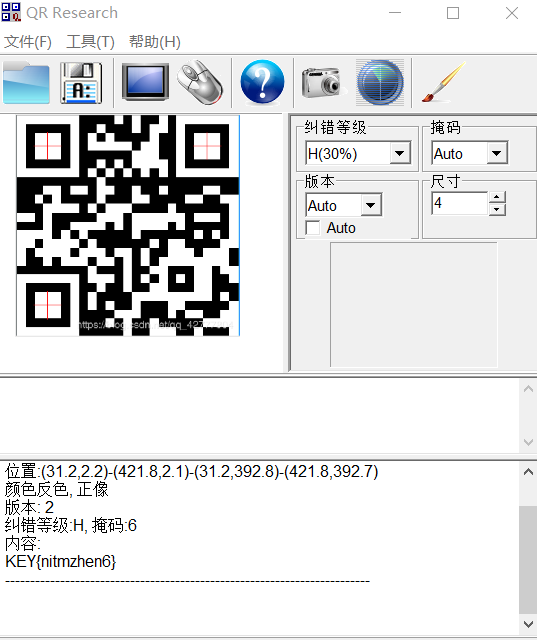The height and width of the screenshot is (640, 537).
Task: Decrease 尺寸 with the down spinner arrow
Action: 497,209
